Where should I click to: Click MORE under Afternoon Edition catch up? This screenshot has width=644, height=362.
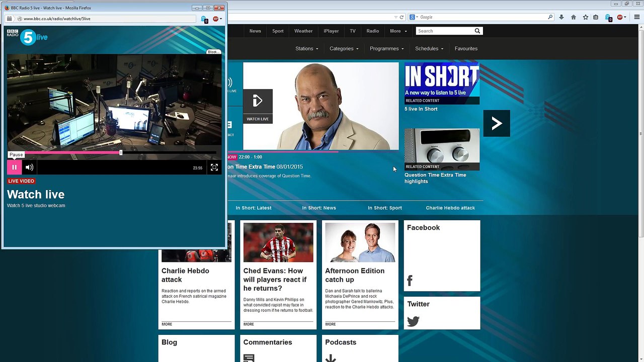click(331, 324)
